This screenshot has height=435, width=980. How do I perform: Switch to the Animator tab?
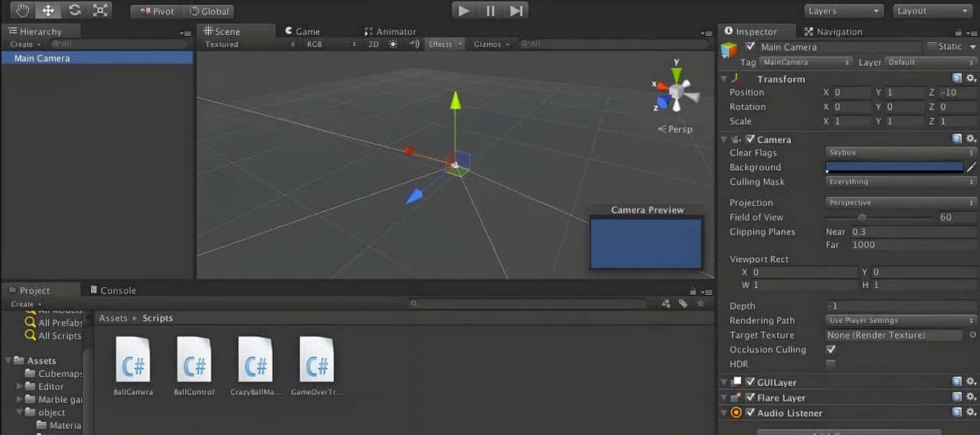pos(390,31)
